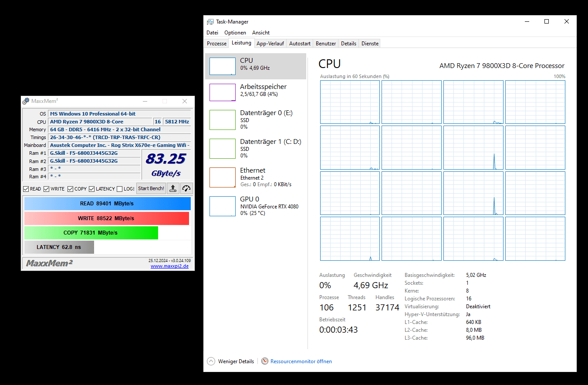Select the CPU mini graph in the sidebar
Screen dimensions: 588x385
point(223,66)
